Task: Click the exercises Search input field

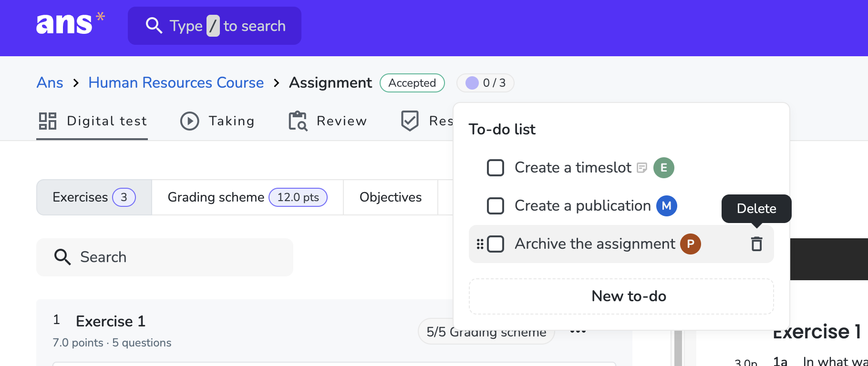Action: (165, 257)
